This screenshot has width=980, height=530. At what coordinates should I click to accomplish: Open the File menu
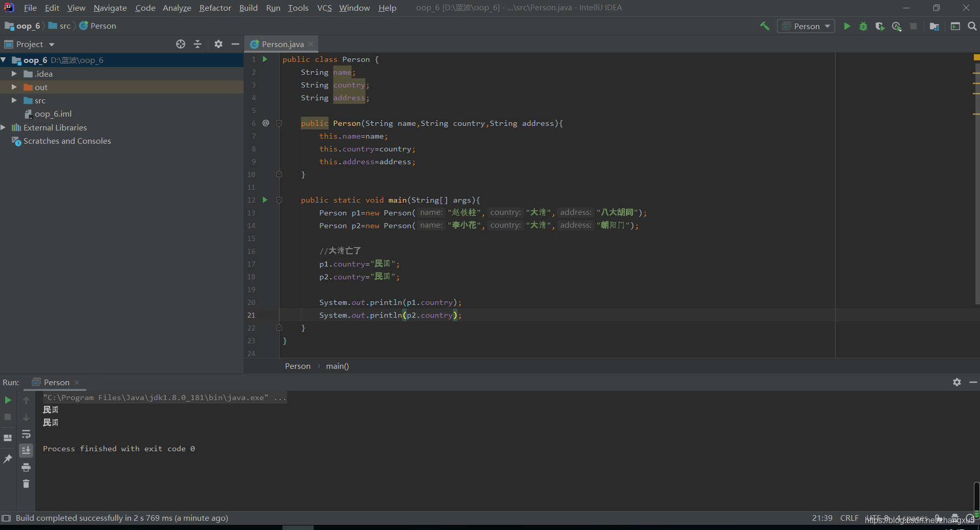pos(30,8)
